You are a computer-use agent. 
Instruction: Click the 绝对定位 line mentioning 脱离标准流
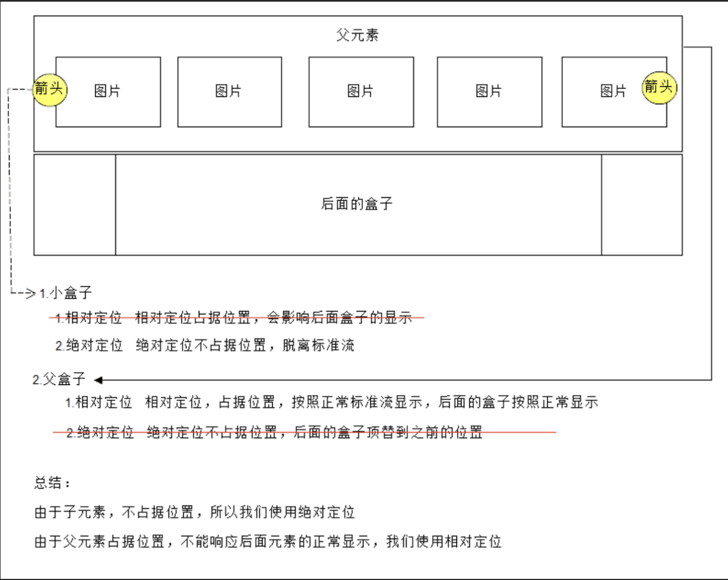point(205,345)
